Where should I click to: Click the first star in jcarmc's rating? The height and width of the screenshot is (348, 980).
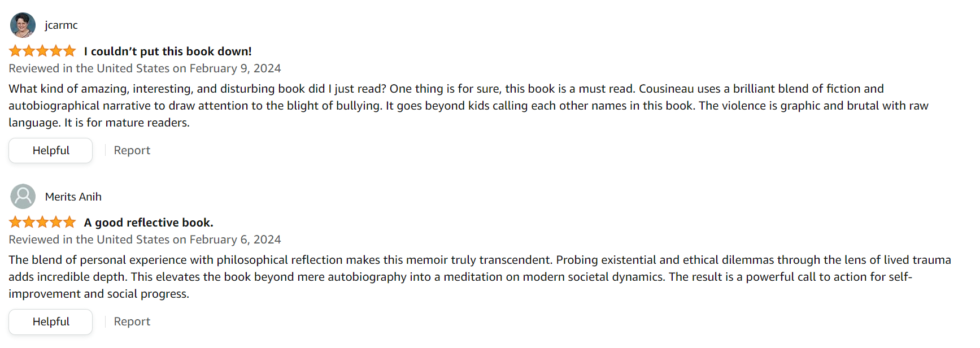(x=15, y=51)
